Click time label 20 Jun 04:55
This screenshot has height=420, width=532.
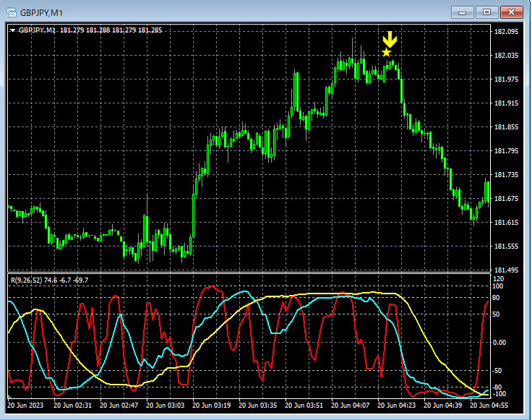pos(489,406)
